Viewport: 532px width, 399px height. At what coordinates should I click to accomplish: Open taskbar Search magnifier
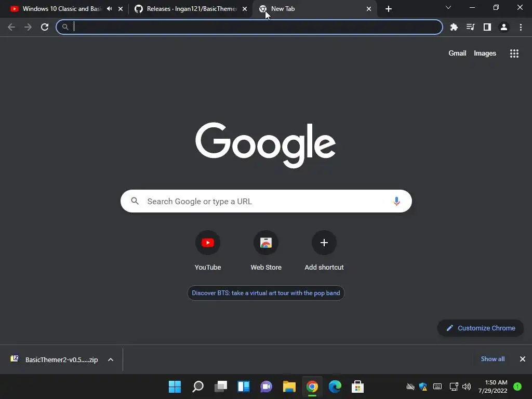pos(198,387)
